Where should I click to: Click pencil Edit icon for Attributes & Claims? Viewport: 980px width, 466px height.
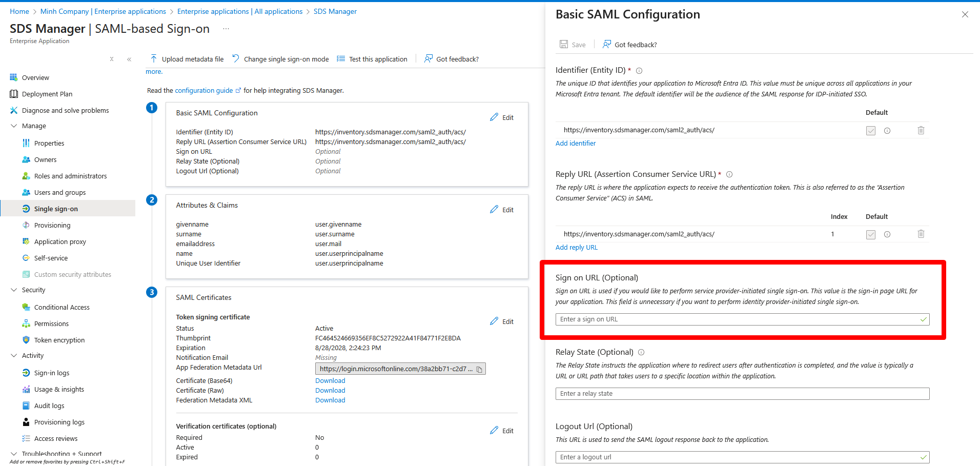click(x=494, y=209)
